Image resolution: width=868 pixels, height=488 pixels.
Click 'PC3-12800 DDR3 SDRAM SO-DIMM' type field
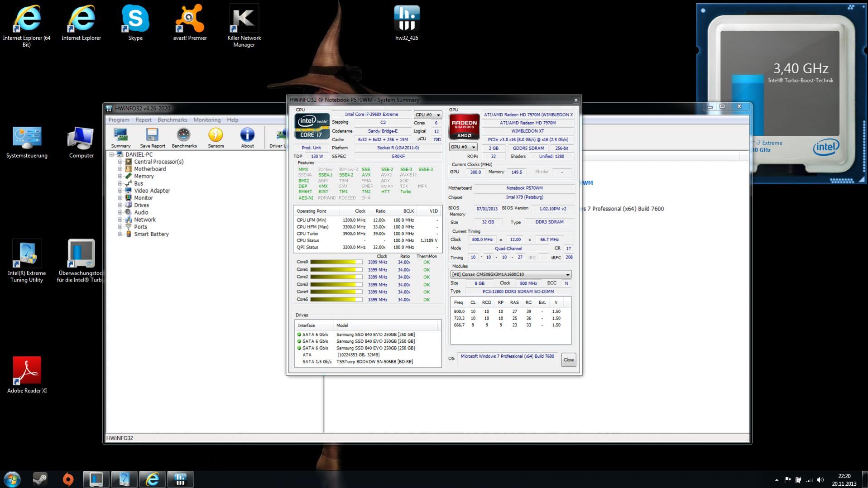[x=518, y=292]
